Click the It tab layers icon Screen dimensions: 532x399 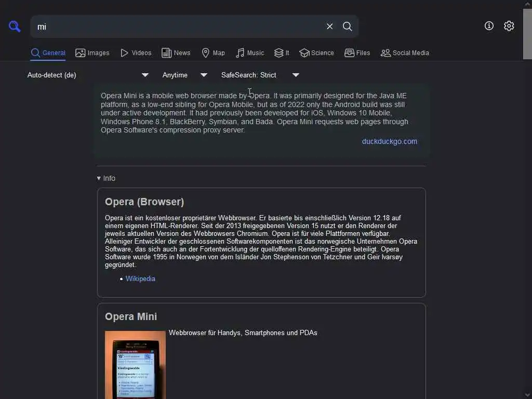coord(278,53)
